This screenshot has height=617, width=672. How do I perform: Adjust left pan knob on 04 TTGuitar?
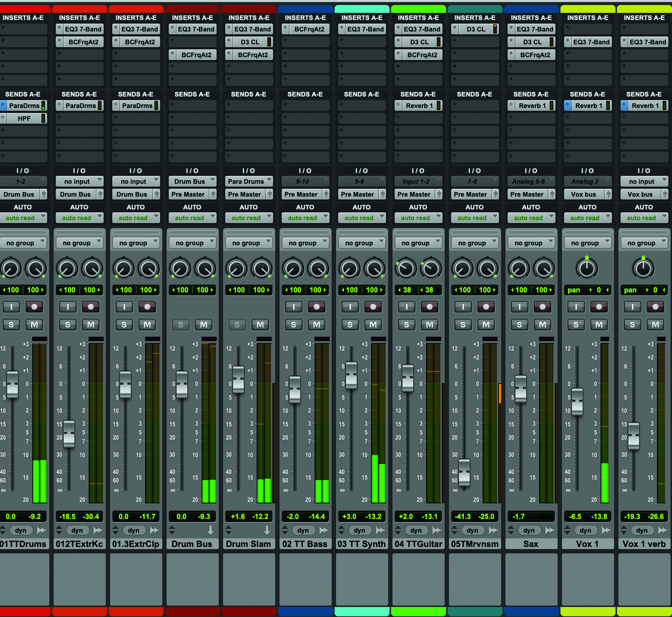tap(406, 268)
